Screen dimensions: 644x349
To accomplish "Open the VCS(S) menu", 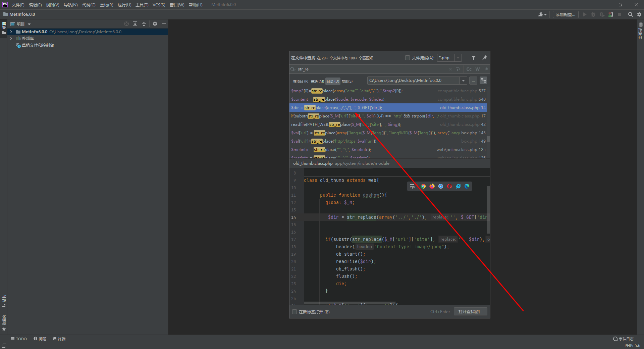I will 159,5.
